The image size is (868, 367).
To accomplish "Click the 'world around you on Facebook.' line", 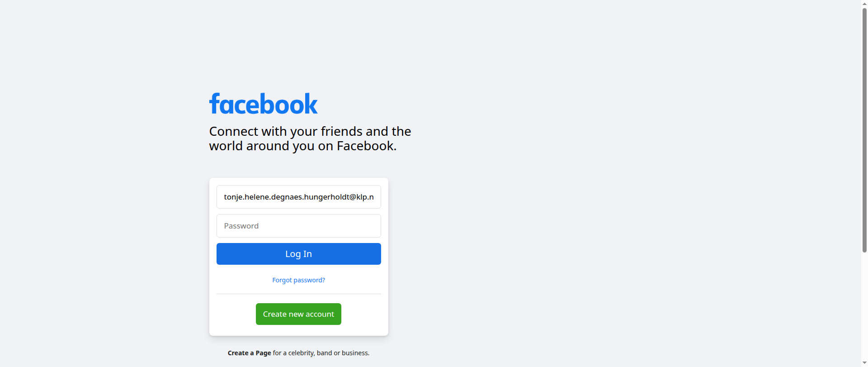I will (302, 146).
